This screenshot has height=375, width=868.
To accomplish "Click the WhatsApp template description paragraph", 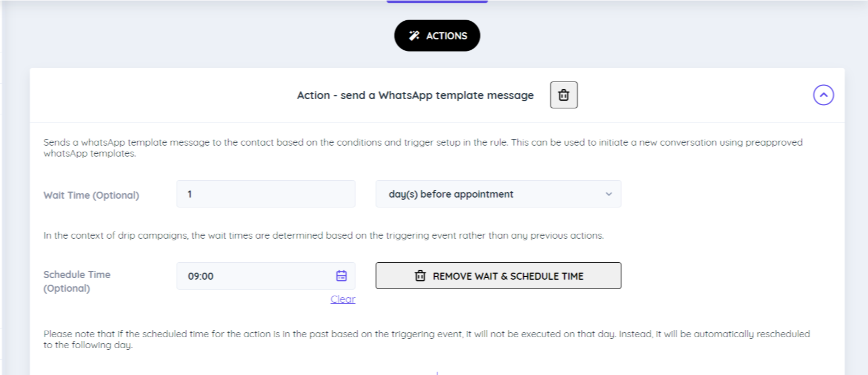I will point(423,148).
